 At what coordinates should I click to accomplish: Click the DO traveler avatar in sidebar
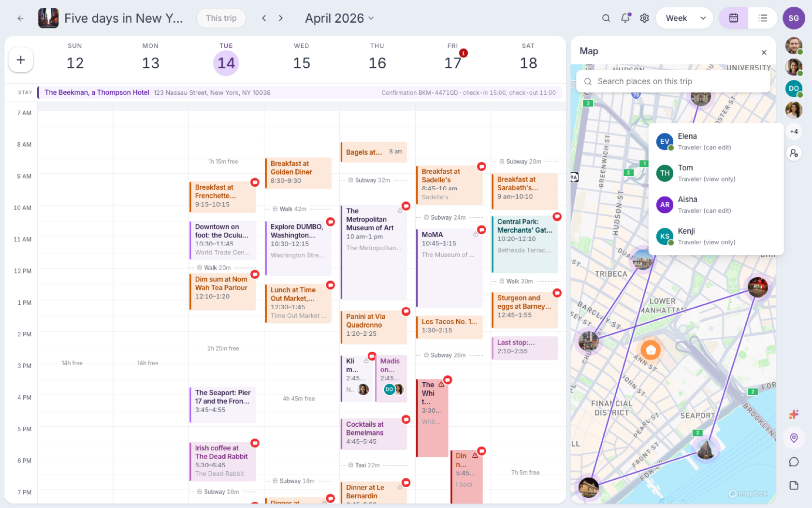pyautogui.click(x=794, y=89)
